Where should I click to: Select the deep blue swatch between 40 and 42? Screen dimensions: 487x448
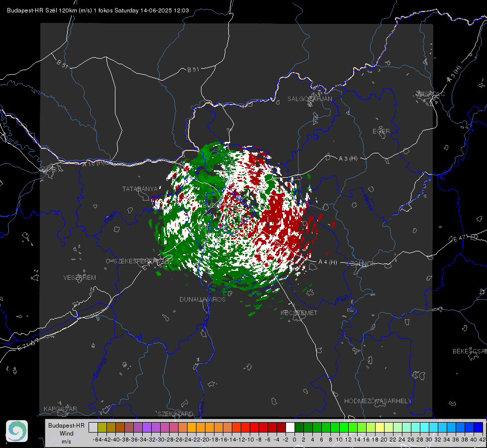[x=479, y=428]
